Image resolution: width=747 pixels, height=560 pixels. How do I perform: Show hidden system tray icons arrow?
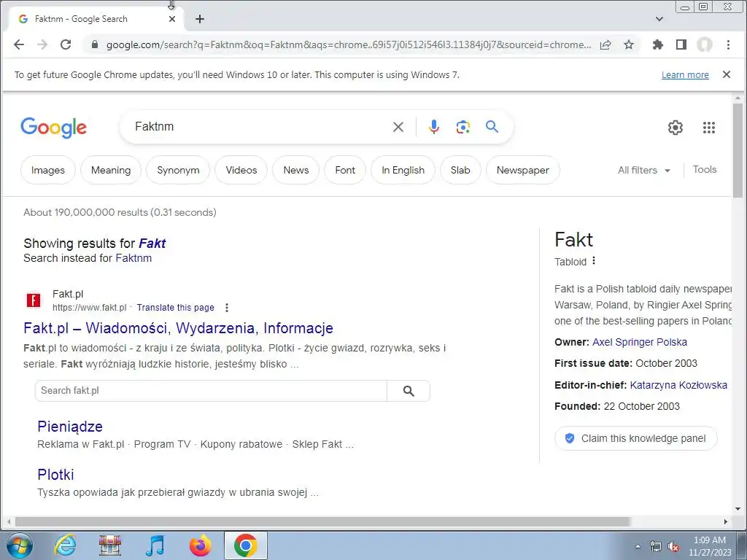pyautogui.click(x=638, y=547)
